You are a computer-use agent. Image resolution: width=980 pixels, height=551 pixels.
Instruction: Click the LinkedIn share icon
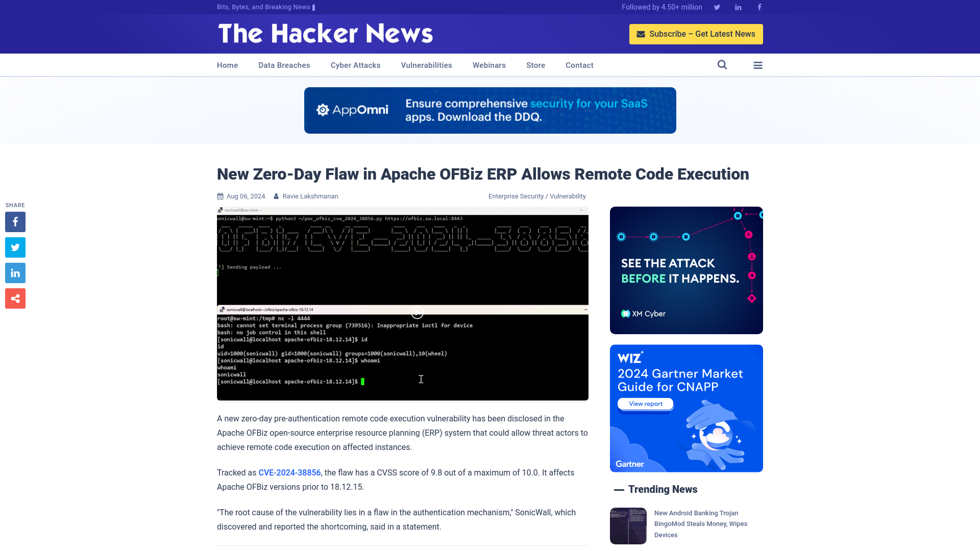click(15, 272)
